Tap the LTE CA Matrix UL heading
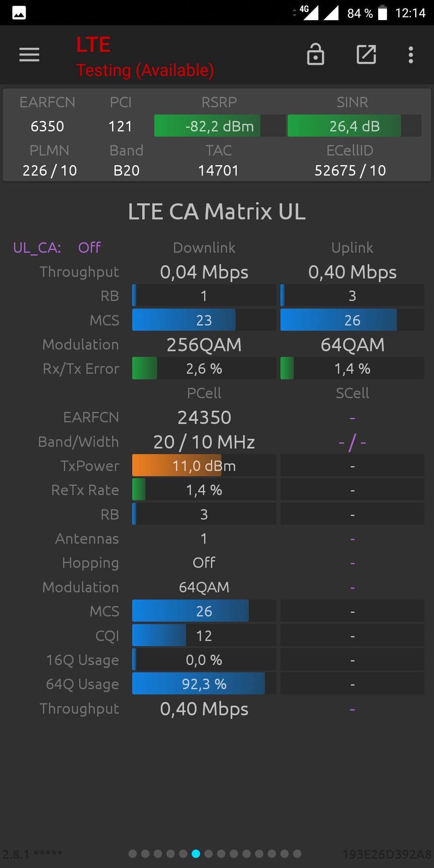The image size is (434, 868). point(217,211)
